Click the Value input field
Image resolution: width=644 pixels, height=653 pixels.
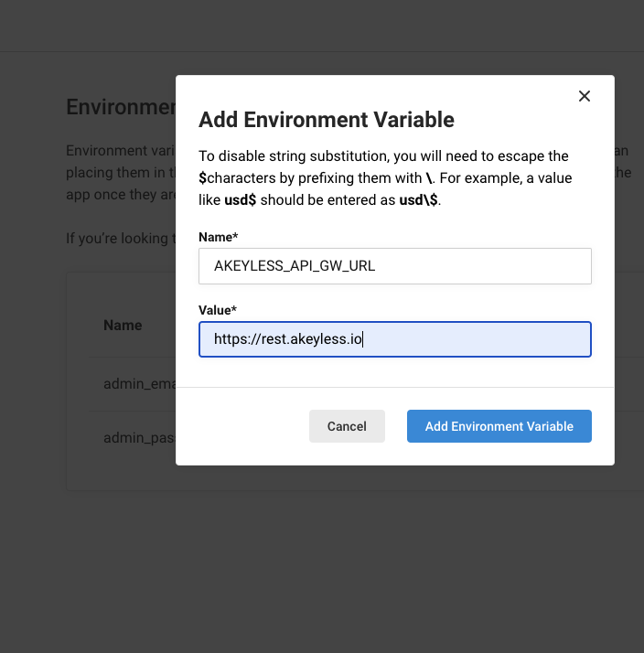[395, 339]
